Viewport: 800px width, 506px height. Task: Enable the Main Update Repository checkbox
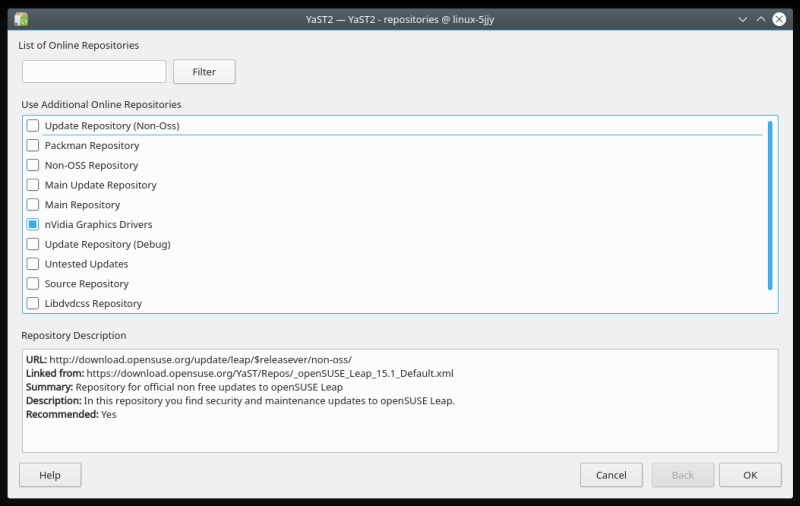33,185
